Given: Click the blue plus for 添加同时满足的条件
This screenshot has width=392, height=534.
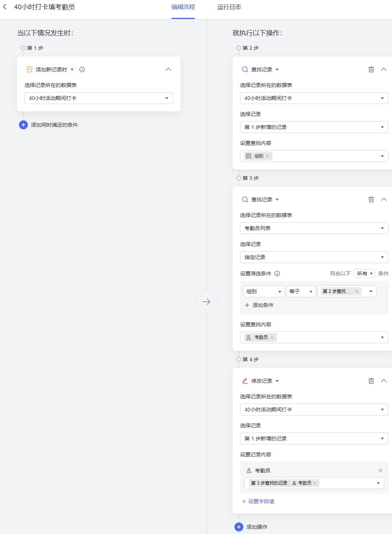Looking at the screenshot, I should pos(23,125).
